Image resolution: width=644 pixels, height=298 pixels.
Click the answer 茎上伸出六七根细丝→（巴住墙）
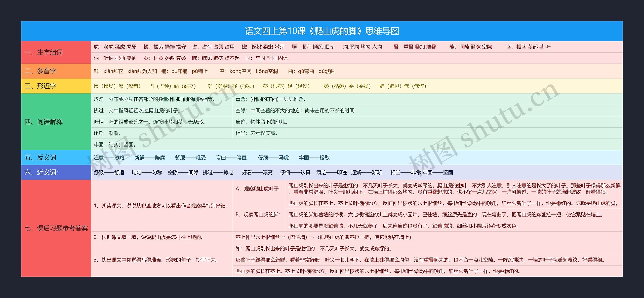428,237
